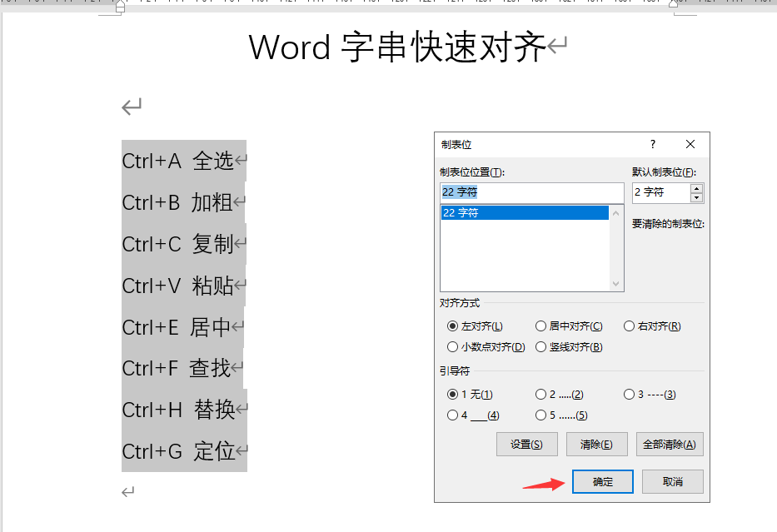Click 全部清除 to clear all tabs
Image resolution: width=777 pixels, height=532 pixels.
670,445
